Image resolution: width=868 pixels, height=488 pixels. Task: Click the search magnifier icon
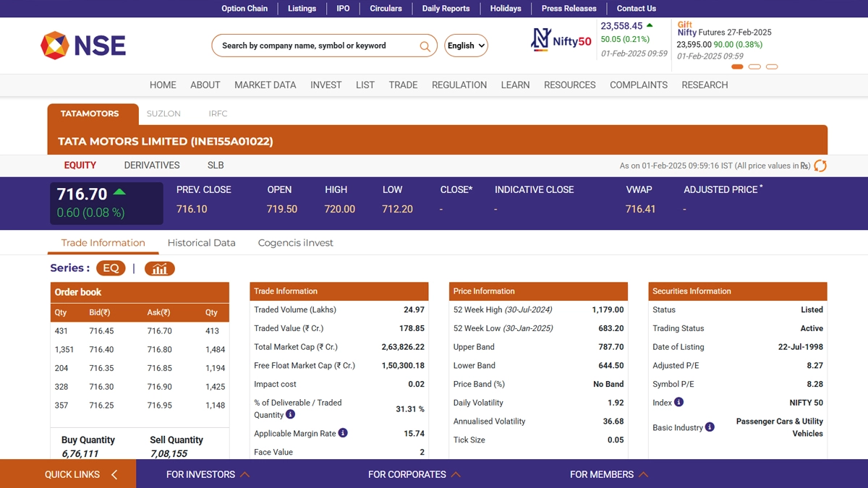[x=425, y=46]
